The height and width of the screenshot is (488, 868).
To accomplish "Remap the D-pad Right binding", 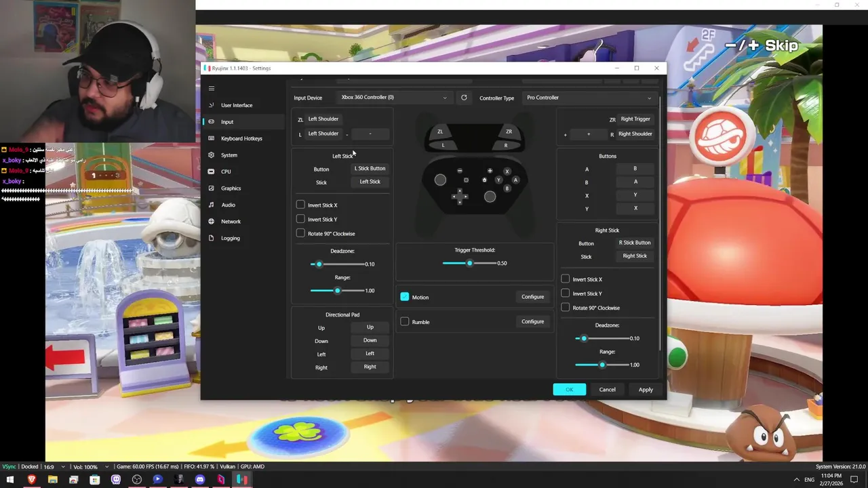I will click(370, 367).
